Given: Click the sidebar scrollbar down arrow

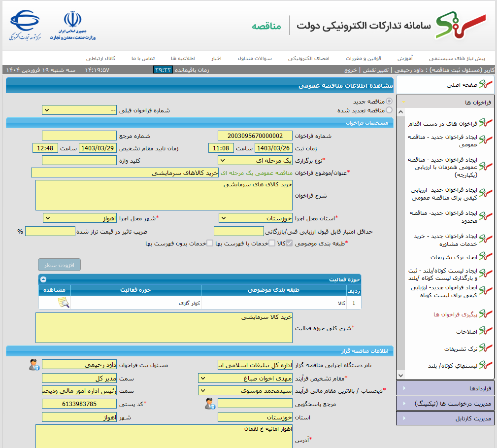Looking at the screenshot, I should [400, 376].
